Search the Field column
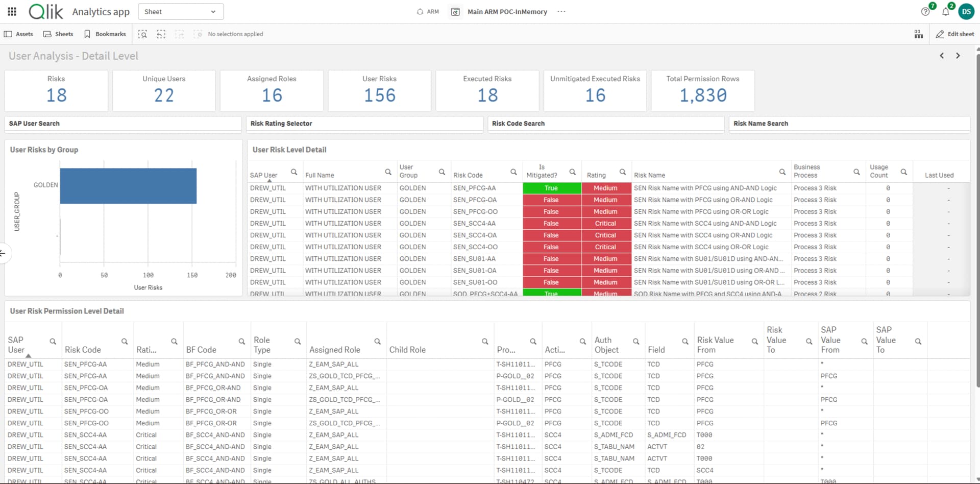Image resolution: width=980 pixels, height=484 pixels. 685,341
